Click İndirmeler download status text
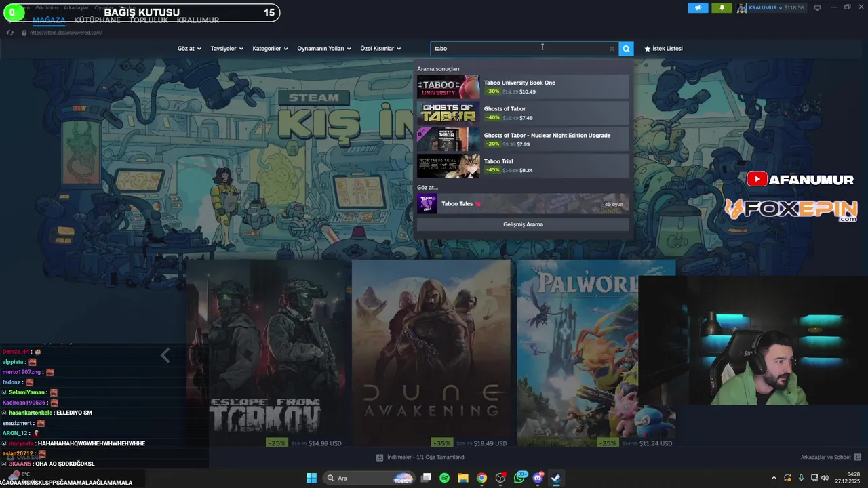This screenshot has width=868, height=488. pos(426,457)
